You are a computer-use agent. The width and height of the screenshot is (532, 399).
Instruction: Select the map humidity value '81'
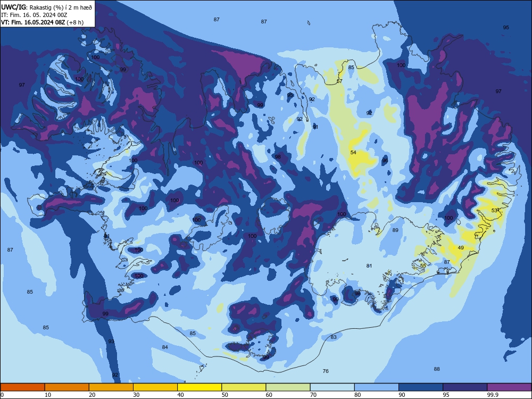369,265
